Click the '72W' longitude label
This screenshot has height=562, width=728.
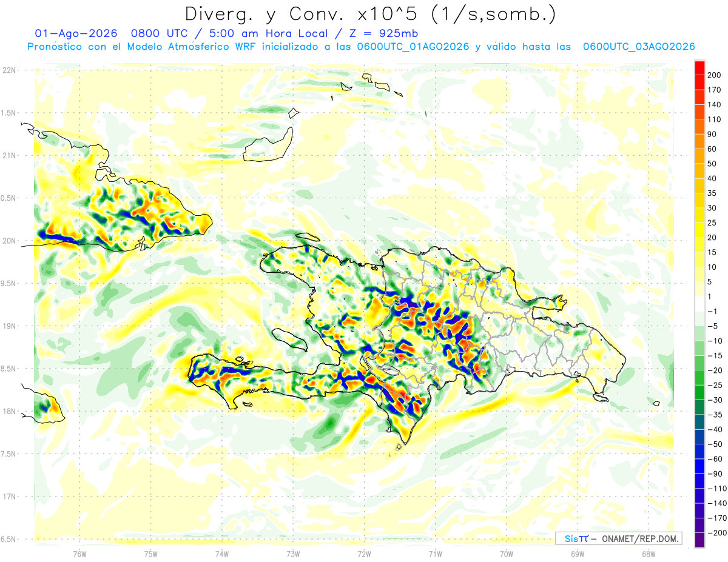click(x=364, y=554)
